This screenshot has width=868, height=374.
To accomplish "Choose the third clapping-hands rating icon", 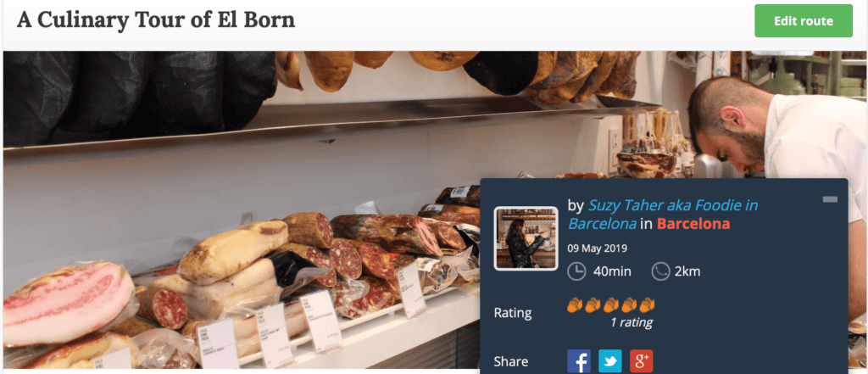I will (x=610, y=304).
